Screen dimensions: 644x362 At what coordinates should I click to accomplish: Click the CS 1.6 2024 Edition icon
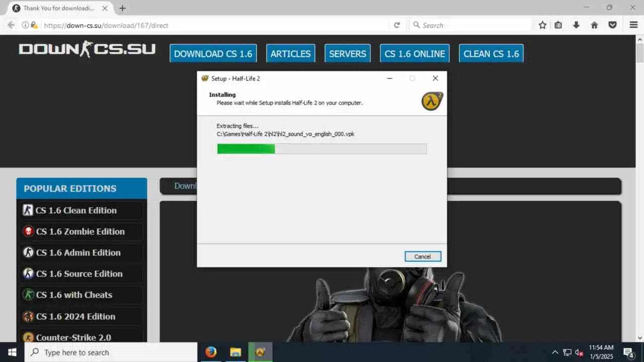pos(28,316)
